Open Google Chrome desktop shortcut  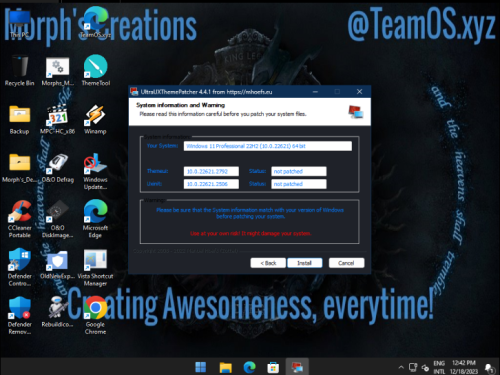95,316
